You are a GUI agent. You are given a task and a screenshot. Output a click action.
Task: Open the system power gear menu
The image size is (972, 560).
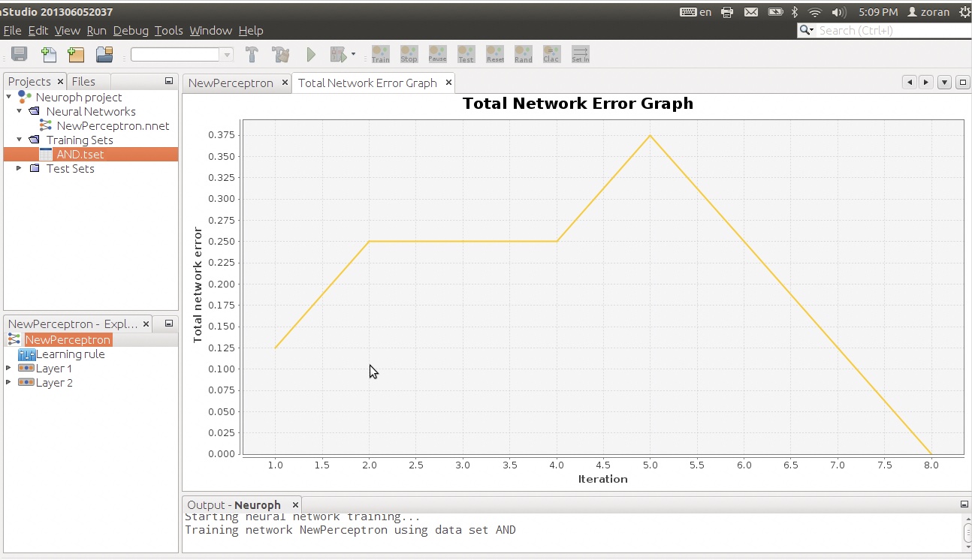tap(964, 12)
